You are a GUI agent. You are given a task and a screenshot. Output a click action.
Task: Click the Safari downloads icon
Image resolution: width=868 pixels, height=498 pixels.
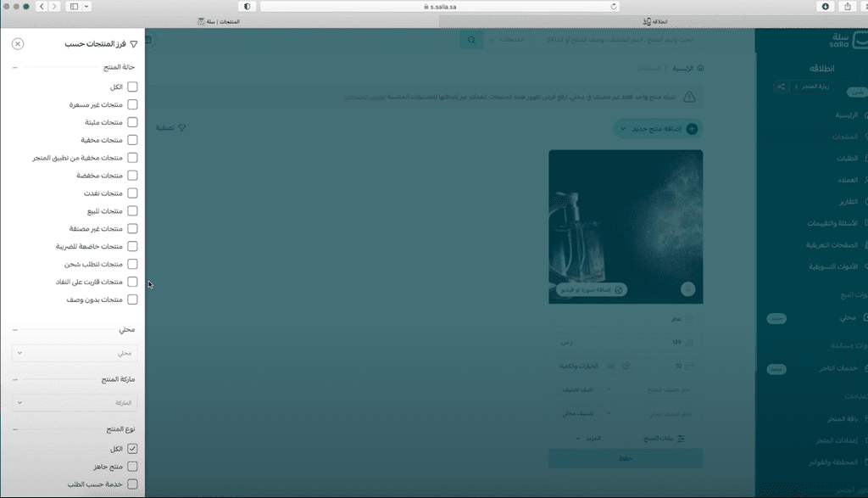[826, 7]
